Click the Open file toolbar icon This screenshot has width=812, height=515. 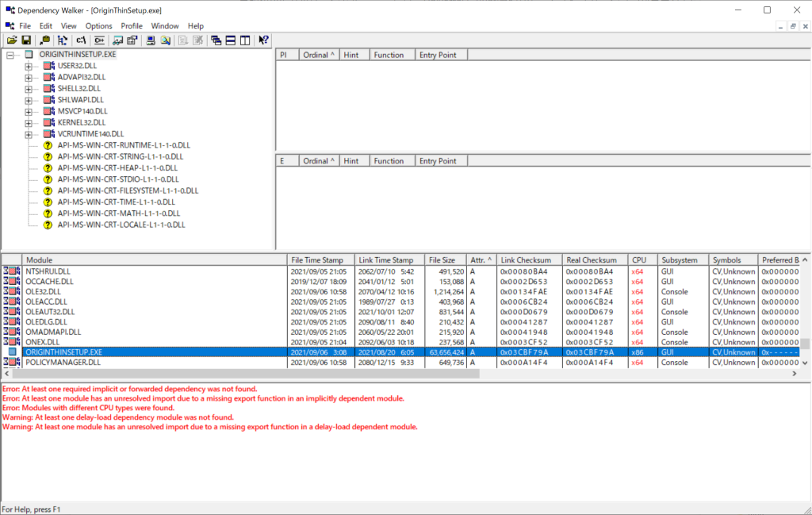[12, 40]
